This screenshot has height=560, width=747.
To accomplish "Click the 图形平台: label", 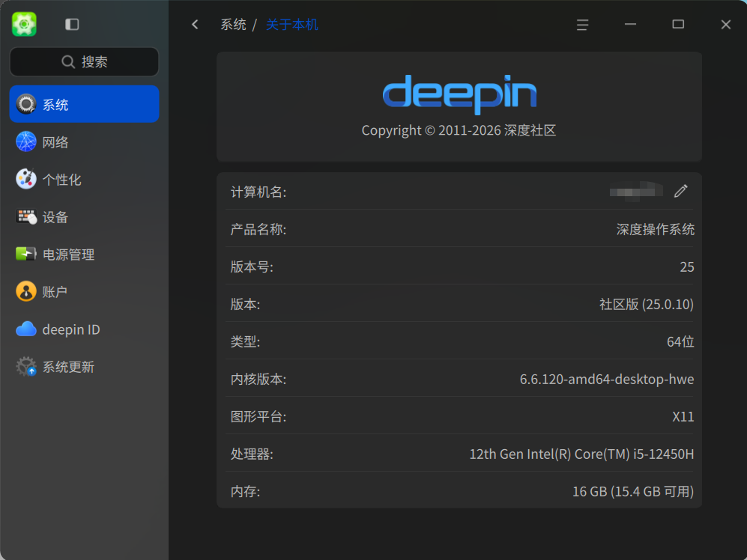I will pyautogui.click(x=258, y=417).
